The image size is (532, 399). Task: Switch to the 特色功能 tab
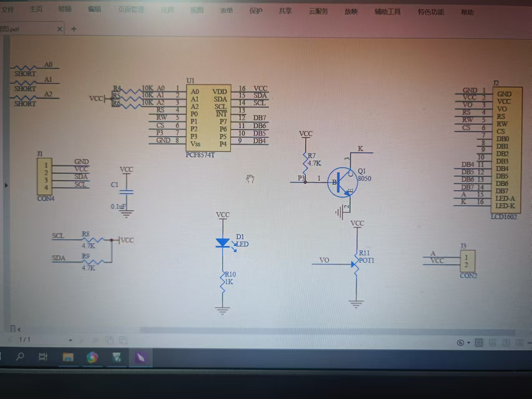[431, 12]
